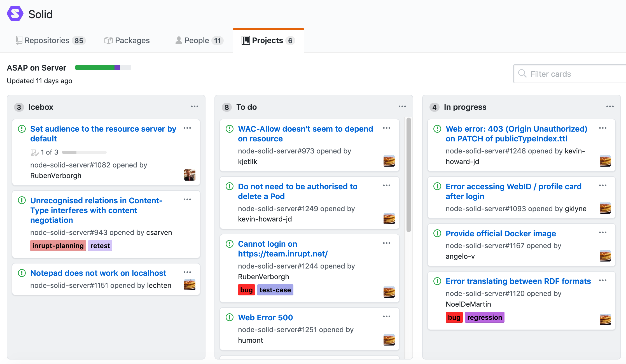Click the author name csarven

pyautogui.click(x=159, y=232)
